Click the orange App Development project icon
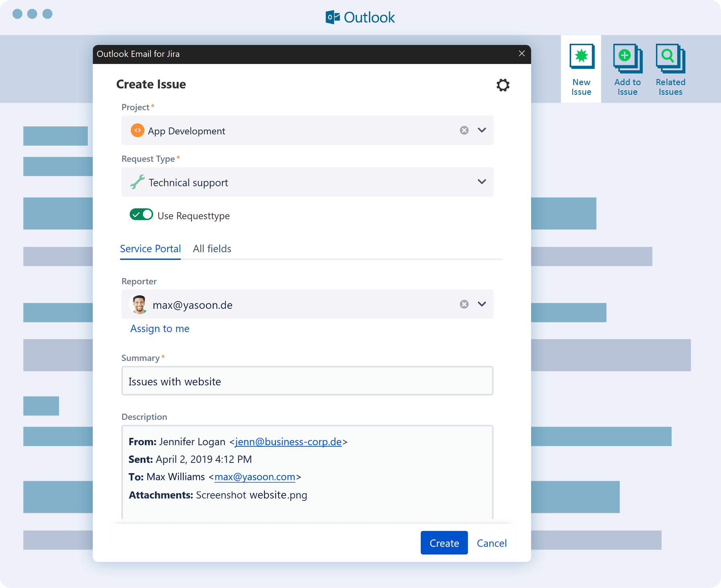Screen dimensions: 721x588 point(137,130)
